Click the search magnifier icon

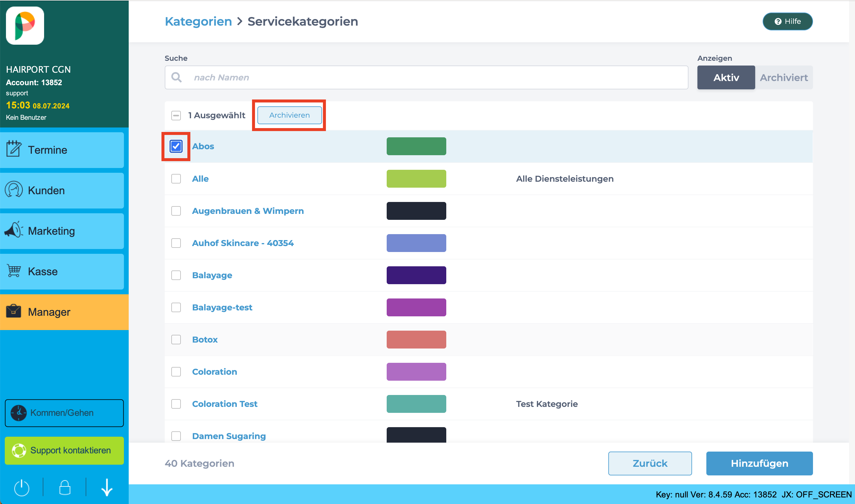coord(176,77)
